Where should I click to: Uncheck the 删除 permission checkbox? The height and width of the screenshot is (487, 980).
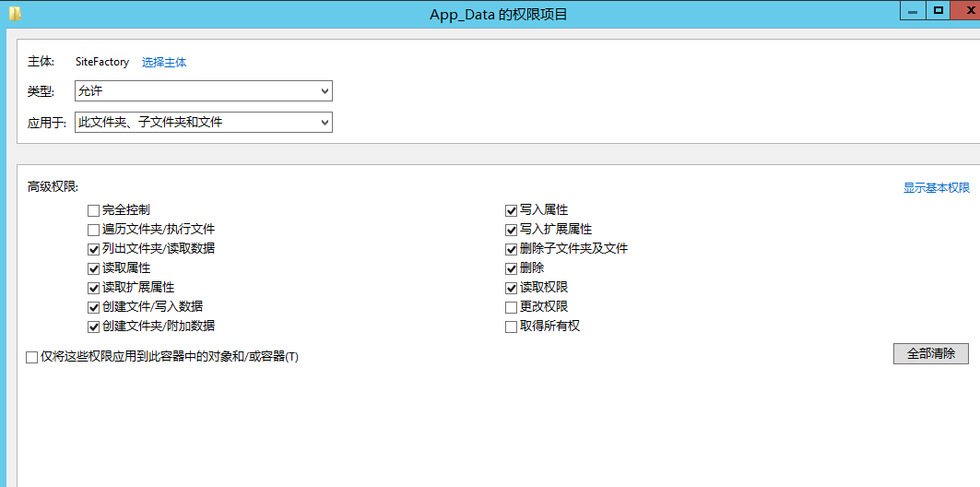pos(512,268)
